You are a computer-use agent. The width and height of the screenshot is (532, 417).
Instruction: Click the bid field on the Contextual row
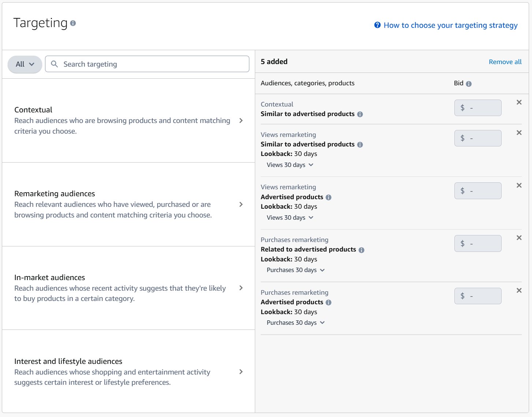tap(478, 108)
